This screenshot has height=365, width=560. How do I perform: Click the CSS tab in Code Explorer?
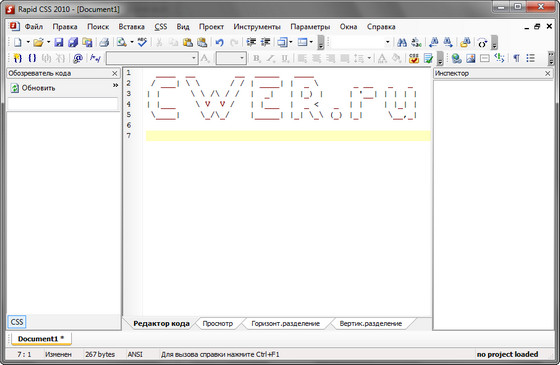[x=17, y=322]
